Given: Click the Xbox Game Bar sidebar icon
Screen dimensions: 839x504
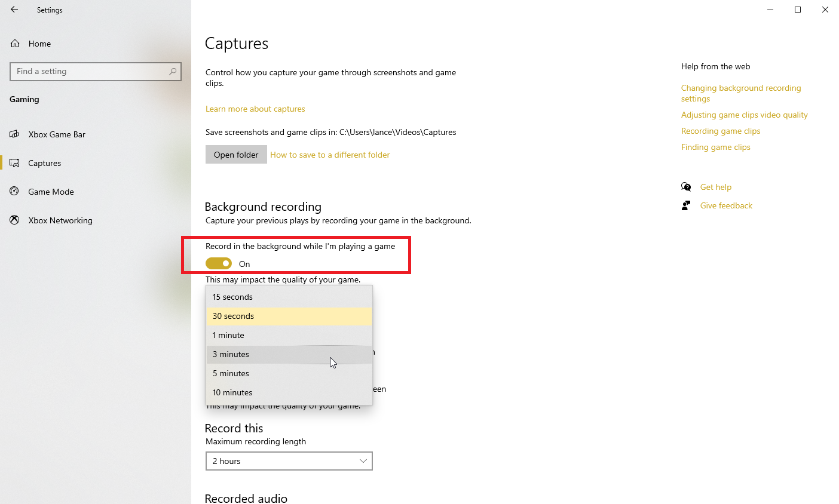Looking at the screenshot, I should (14, 134).
